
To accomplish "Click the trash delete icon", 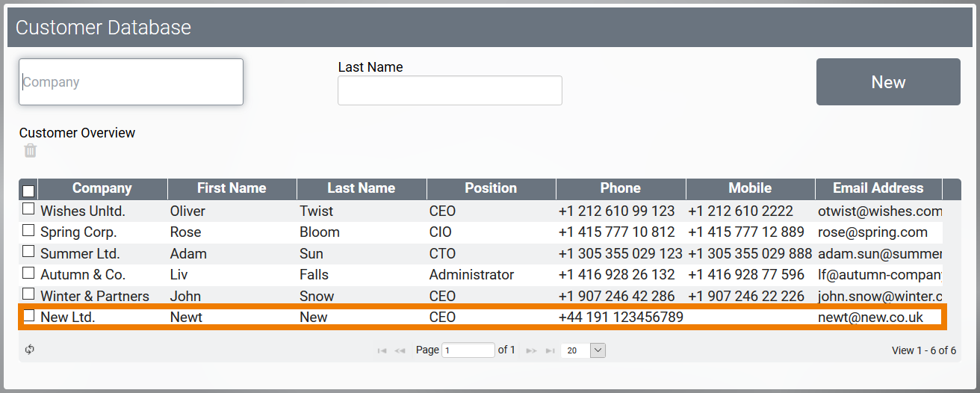I will point(30,151).
